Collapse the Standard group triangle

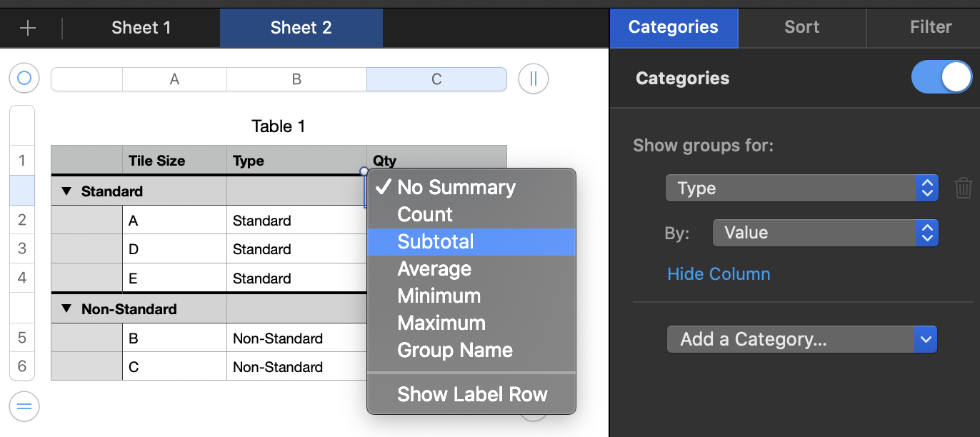[x=67, y=191]
